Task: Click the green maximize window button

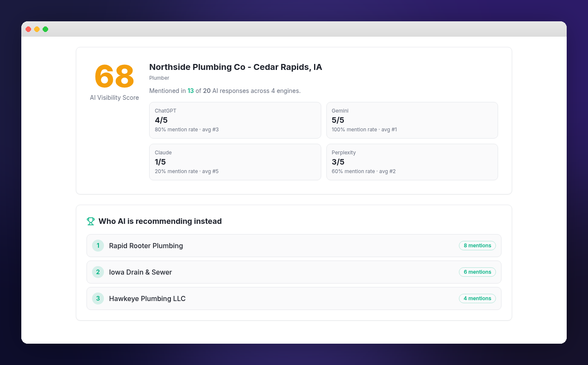Action: (x=46, y=29)
